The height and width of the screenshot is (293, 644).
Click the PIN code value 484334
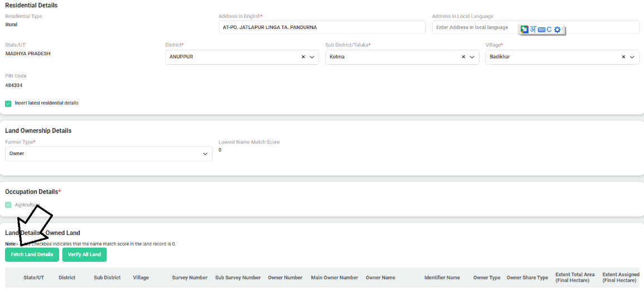(13, 85)
